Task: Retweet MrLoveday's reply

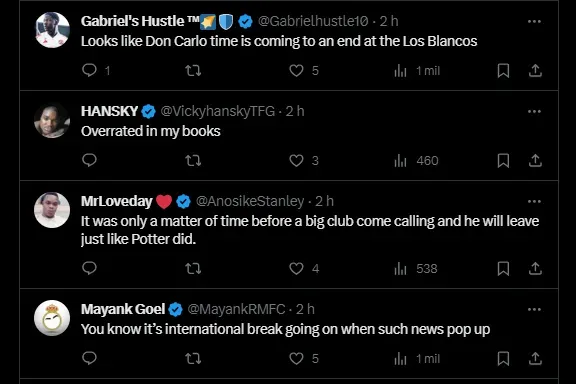Action: coord(193,269)
